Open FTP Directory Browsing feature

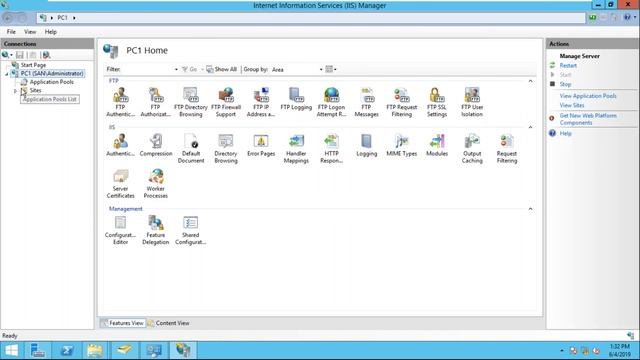coord(191,102)
